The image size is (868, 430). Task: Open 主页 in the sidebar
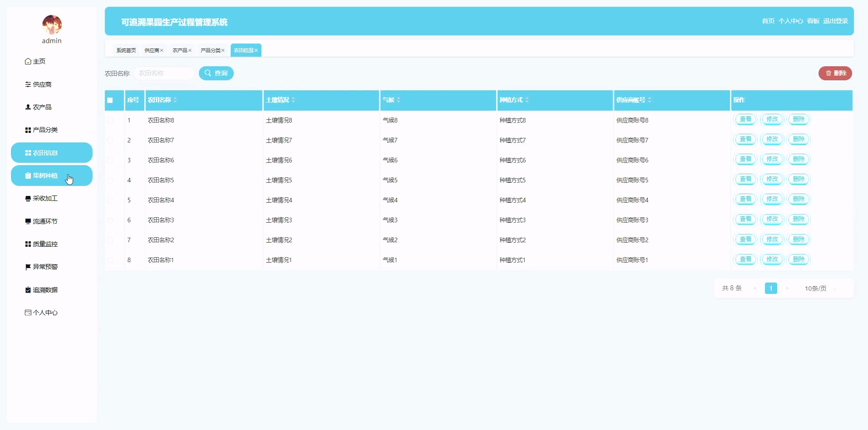pos(52,61)
